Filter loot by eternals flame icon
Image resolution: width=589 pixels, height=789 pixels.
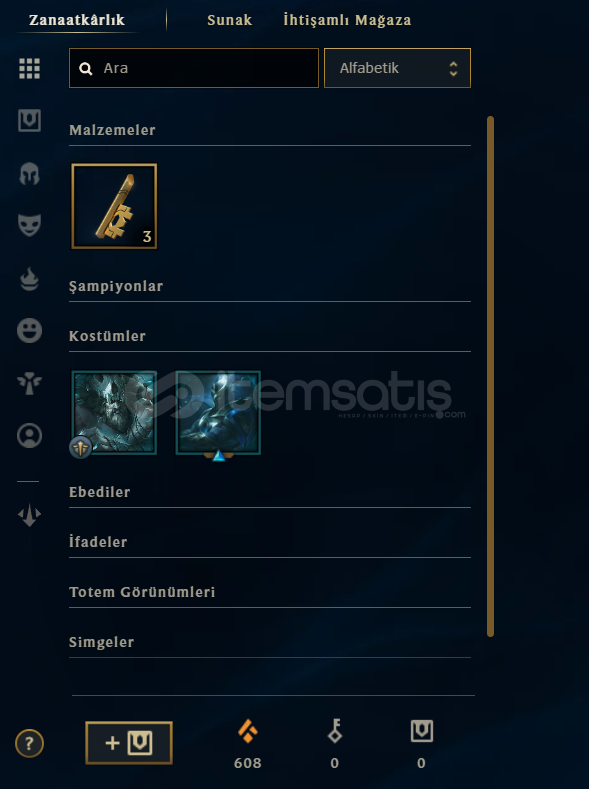(x=29, y=279)
